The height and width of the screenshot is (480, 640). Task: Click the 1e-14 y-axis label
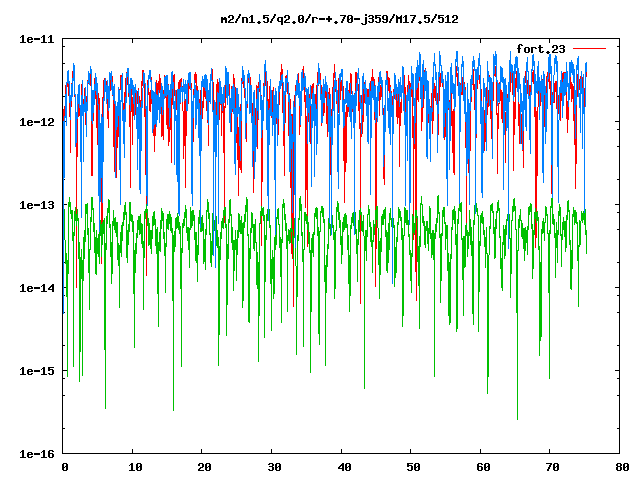[37, 288]
